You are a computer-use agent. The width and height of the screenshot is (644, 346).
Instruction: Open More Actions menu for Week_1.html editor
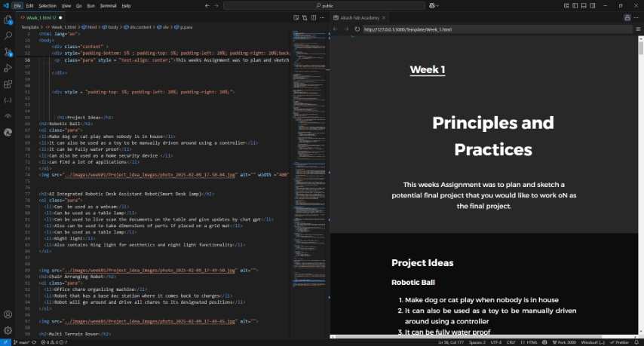[x=323, y=17]
